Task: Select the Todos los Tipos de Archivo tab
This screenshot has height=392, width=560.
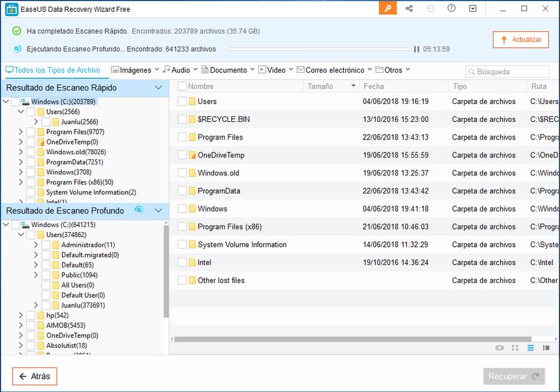Action: pyautogui.click(x=52, y=70)
